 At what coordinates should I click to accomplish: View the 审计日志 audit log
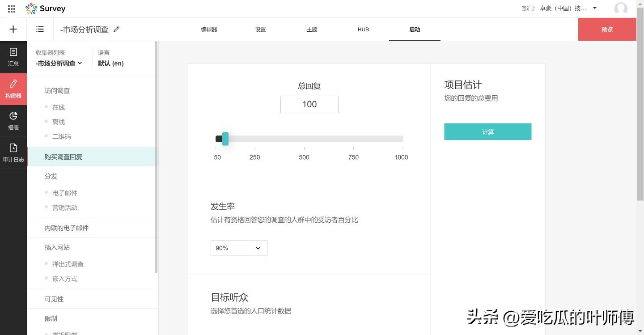pyautogui.click(x=13, y=153)
